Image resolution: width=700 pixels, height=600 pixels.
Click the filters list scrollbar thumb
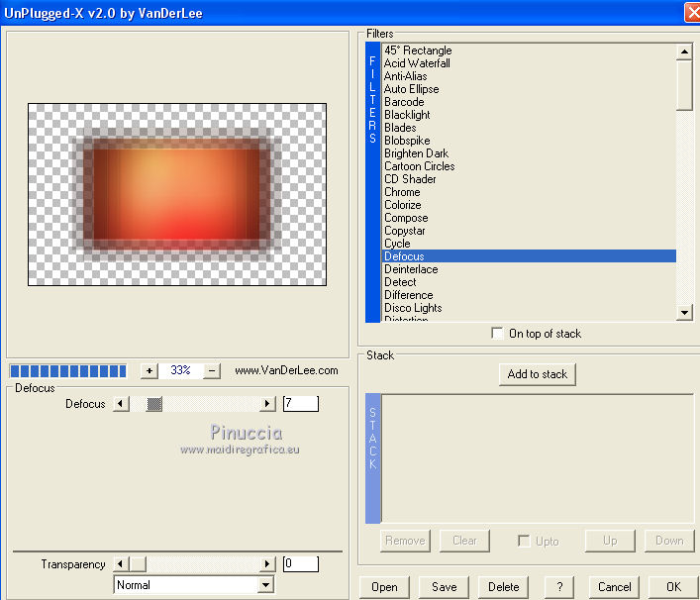[684, 85]
